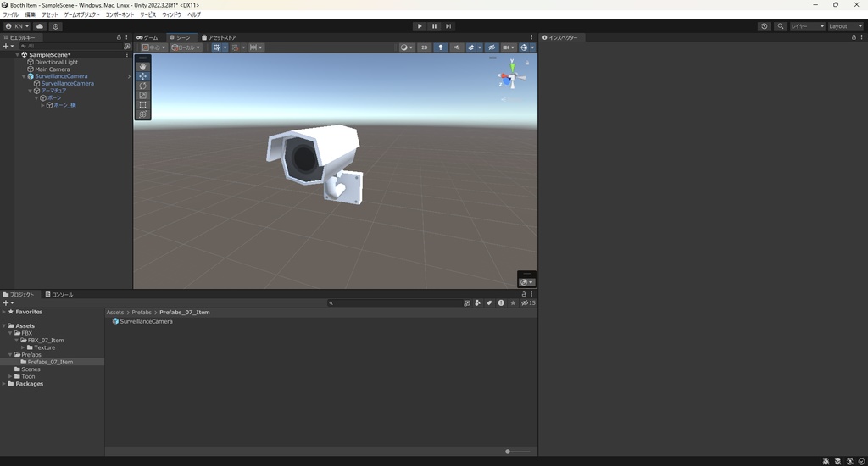Open scene camera settings dropdown
868x466 pixels.
[x=508, y=47]
